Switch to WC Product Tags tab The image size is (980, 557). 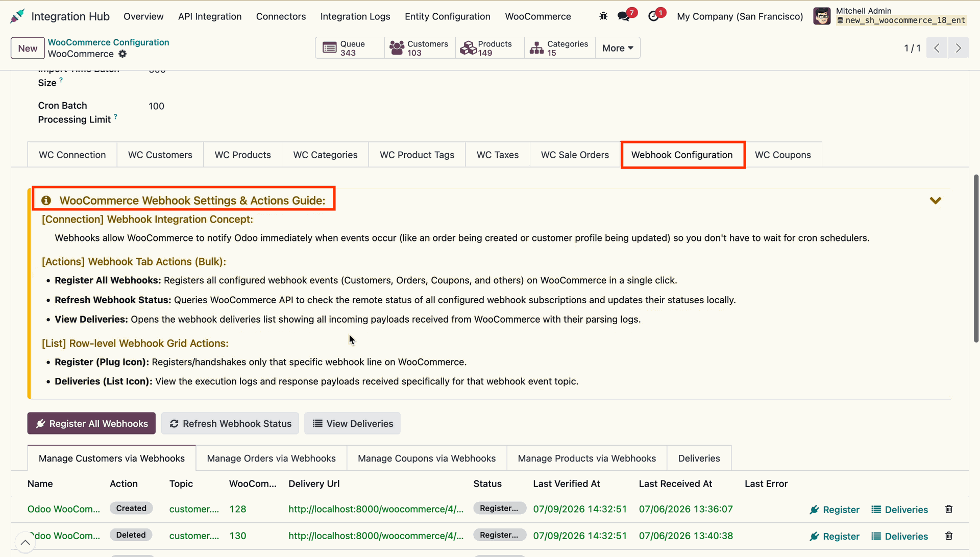[416, 155]
